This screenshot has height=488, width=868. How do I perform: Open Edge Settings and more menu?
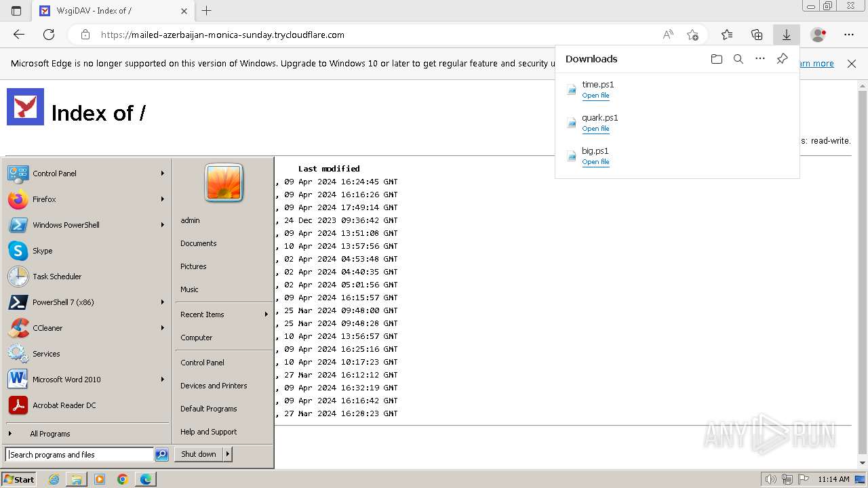pyautogui.click(x=849, y=35)
